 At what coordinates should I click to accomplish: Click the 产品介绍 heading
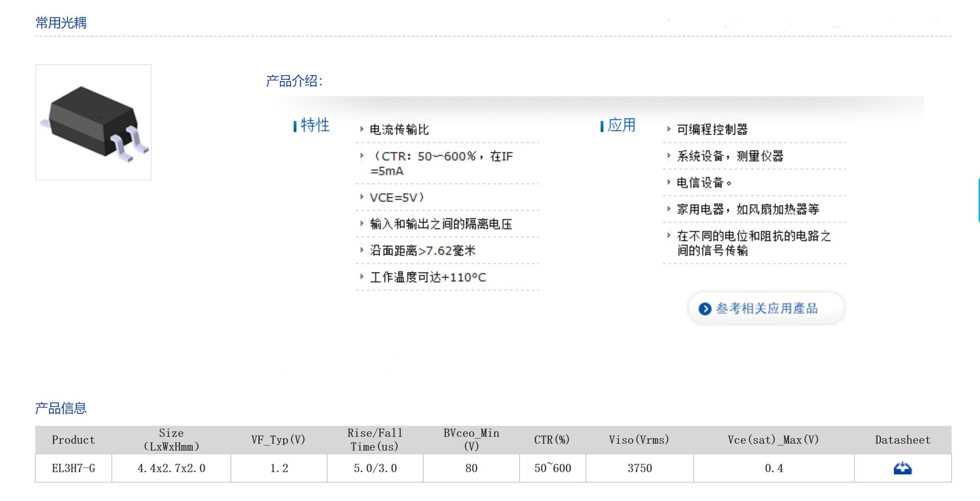[294, 81]
